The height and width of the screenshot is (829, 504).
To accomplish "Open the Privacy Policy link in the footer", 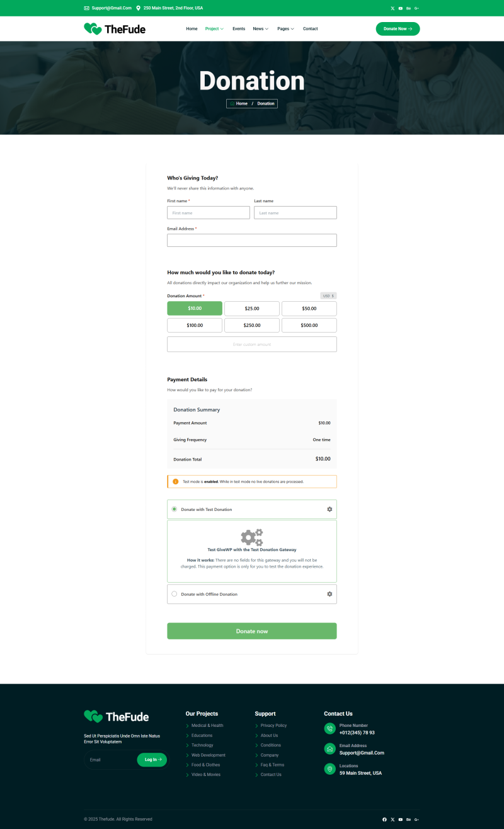I will tap(273, 725).
